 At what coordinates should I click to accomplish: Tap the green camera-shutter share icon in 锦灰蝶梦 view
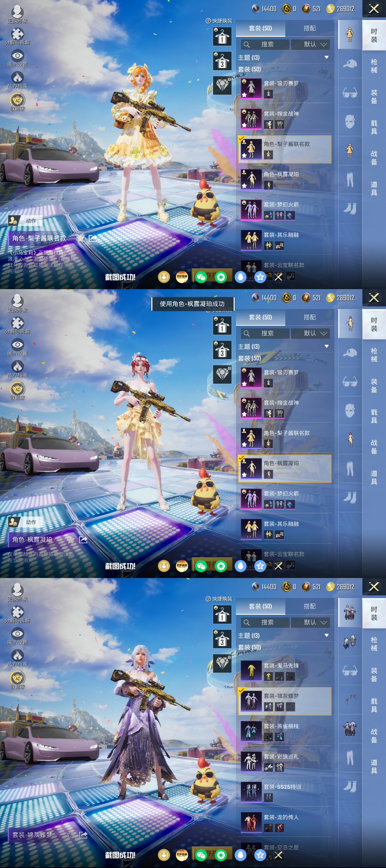pos(221,855)
